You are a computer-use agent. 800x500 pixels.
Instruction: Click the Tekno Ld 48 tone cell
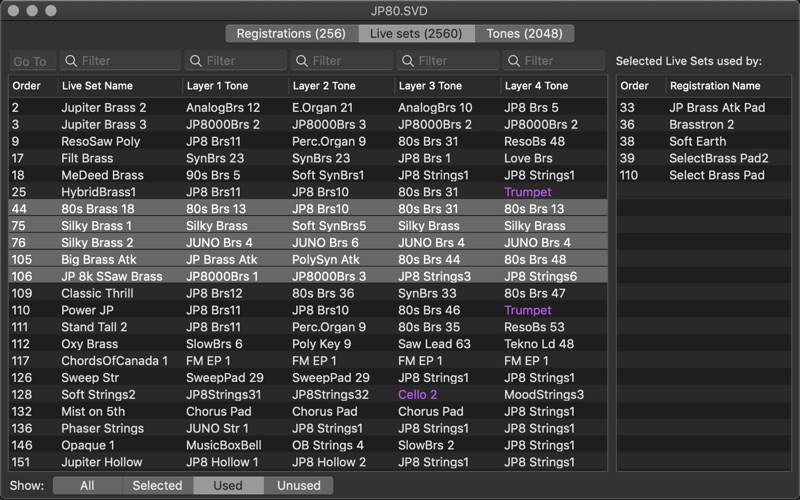click(x=539, y=344)
